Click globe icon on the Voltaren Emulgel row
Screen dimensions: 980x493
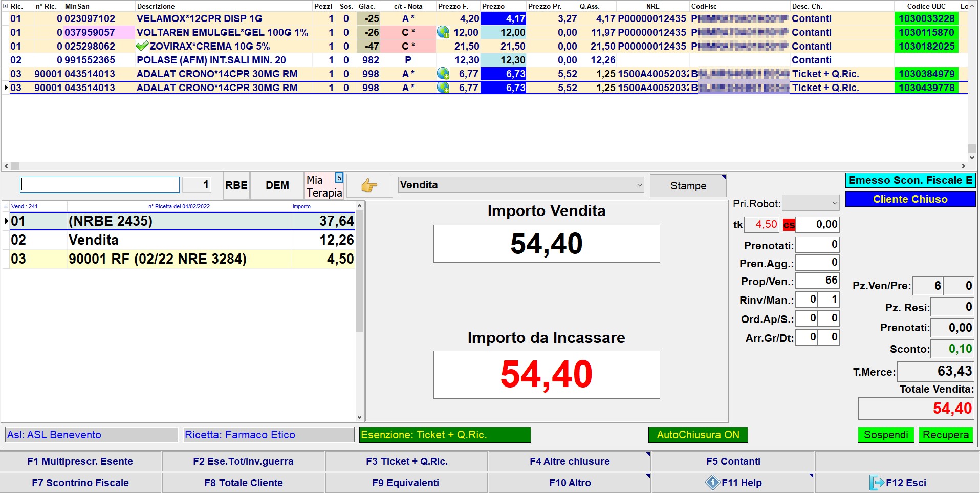pos(443,32)
